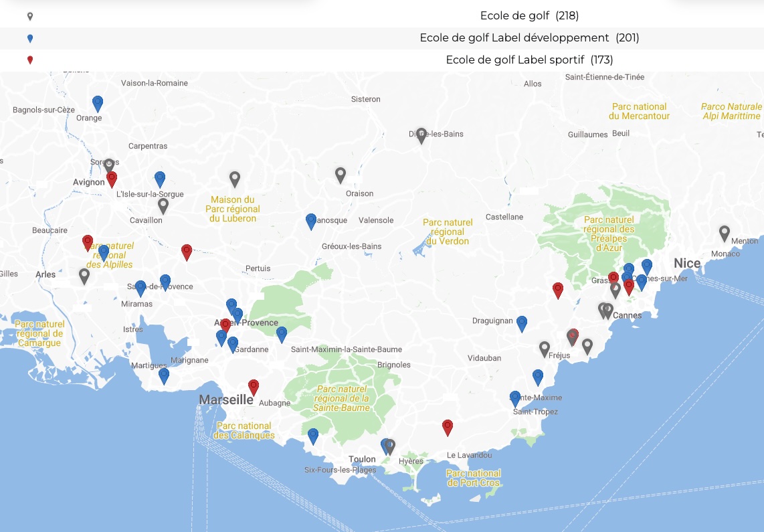Click the blue marker at Orange
This screenshot has height=532, width=764.
coord(98,103)
